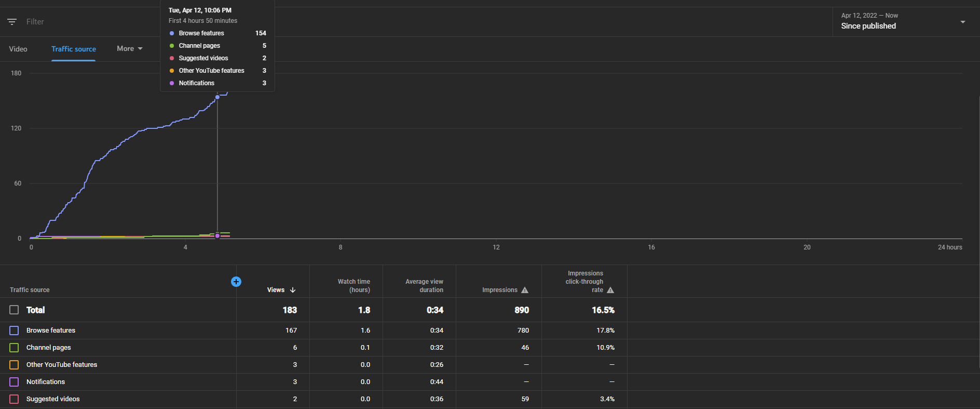Image resolution: width=980 pixels, height=409 pixels.
Task: Open Other YouTube features label in the table
Action: click(x=62, y=365)
